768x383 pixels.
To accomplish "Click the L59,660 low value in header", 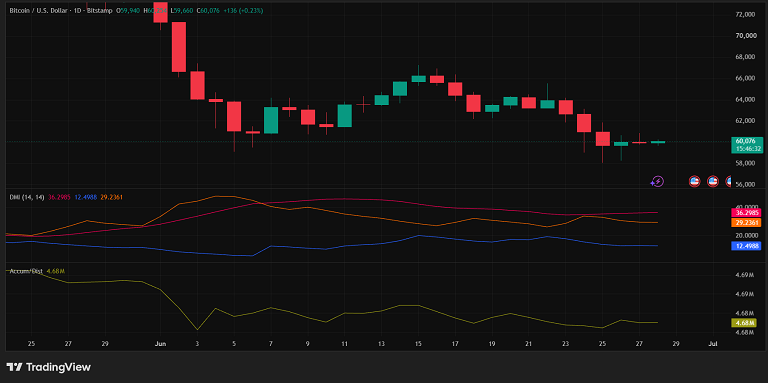I will (x=182, y=10).
